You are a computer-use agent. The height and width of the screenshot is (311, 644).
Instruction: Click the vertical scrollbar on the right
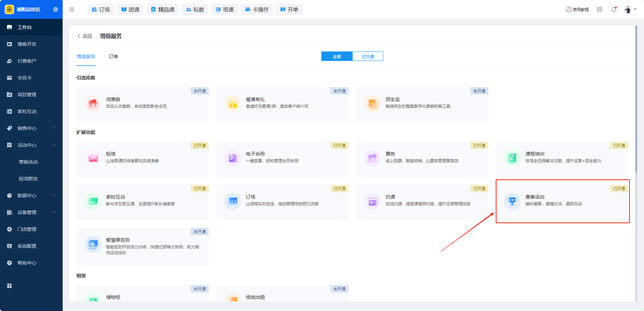637,101
